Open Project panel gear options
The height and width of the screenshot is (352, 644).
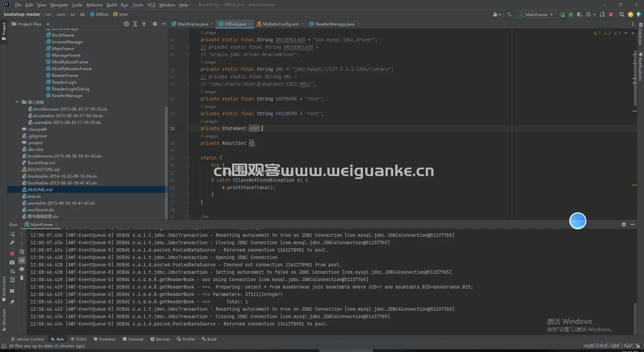click(155, 24)
